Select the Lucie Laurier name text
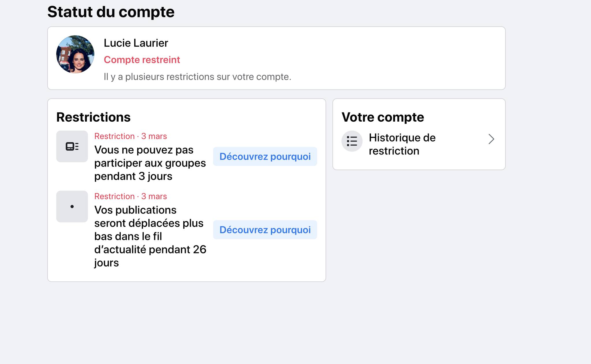 tap(136, 43)
